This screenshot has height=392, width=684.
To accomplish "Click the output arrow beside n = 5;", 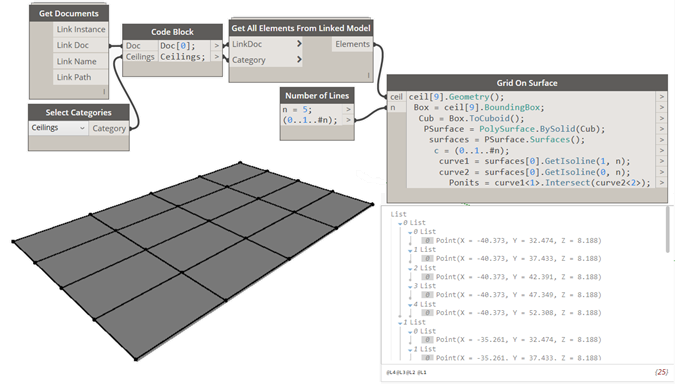I will pyautogui.click(x=349, y=109).
